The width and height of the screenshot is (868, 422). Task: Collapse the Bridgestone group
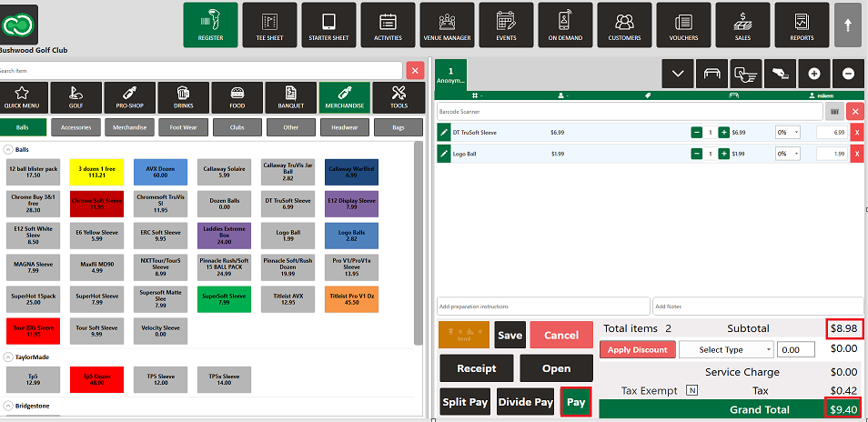coord(9,406)
